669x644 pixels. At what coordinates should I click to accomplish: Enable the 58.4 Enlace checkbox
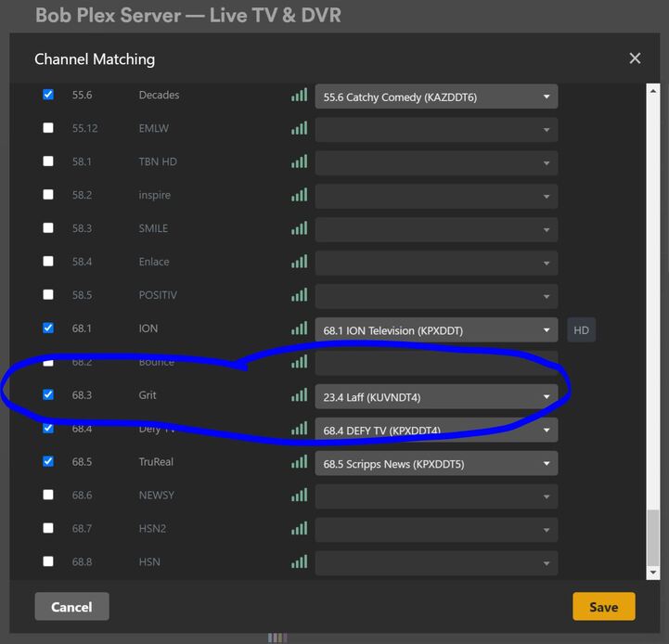point(48,261)
